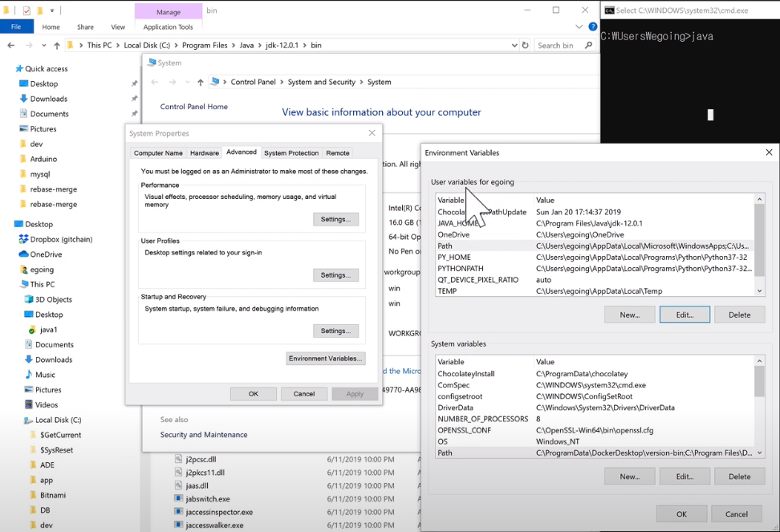Screen dimensions: 780x532
Task: Click the File Explorer help question mark icon
Action: 592,26
